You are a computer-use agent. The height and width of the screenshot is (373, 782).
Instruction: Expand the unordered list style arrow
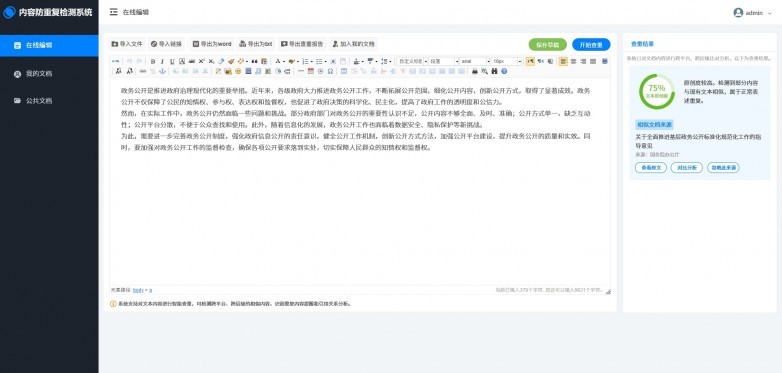coord(326,61)
